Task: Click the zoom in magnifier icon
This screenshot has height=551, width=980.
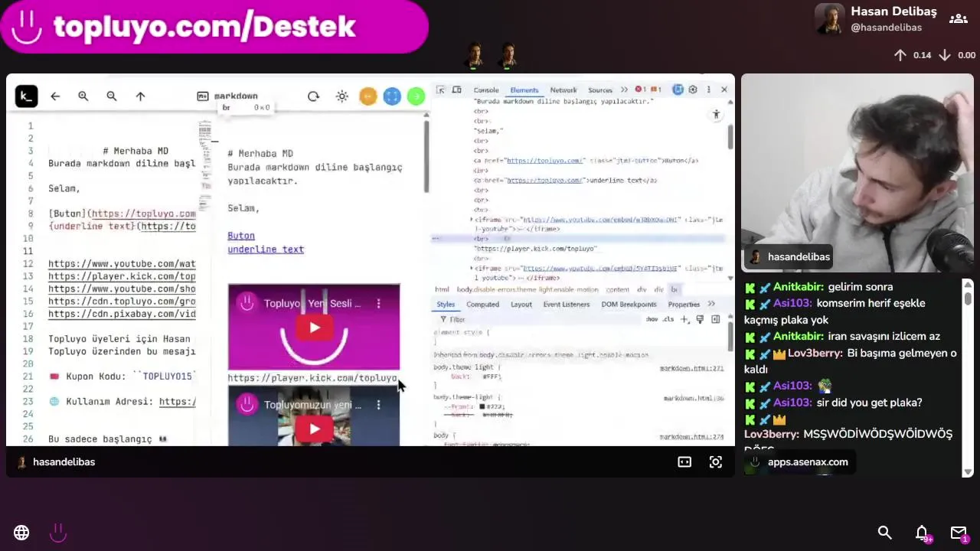Action: tap(83, 96)
